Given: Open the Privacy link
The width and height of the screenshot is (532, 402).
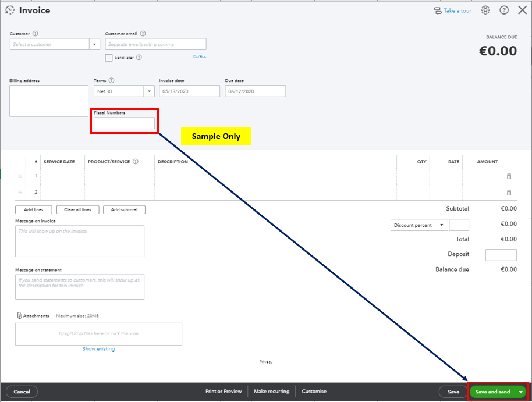Looking at the screenshot, I should pos(266,362).
